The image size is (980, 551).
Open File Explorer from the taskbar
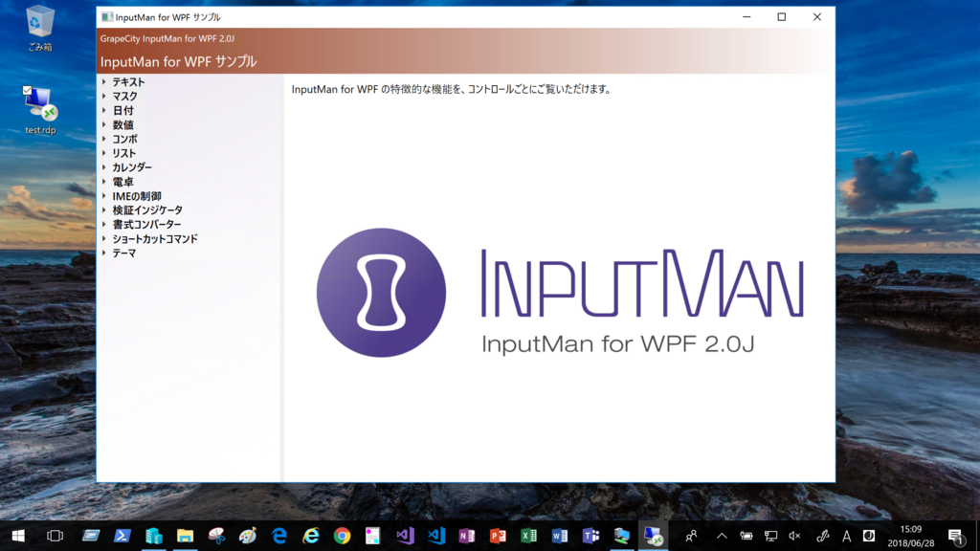(x=185, y=536)
